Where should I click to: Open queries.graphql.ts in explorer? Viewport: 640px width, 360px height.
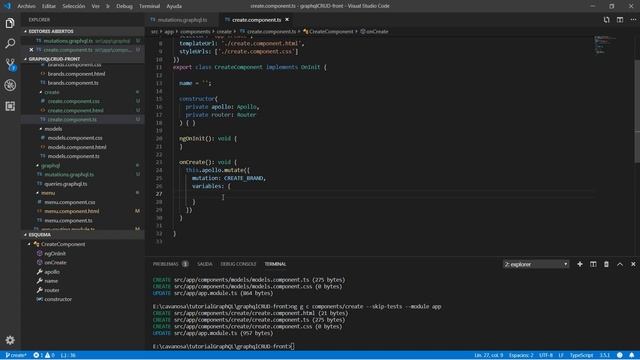click(66, 184)
